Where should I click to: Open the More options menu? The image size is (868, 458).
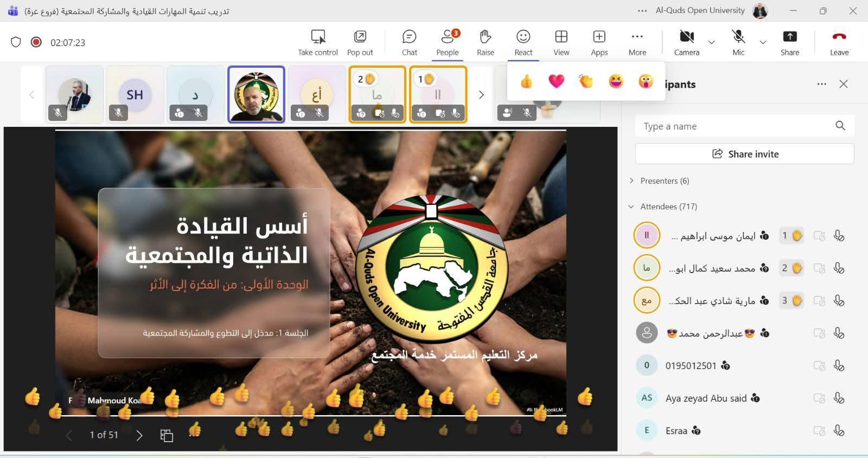(637, 42)
